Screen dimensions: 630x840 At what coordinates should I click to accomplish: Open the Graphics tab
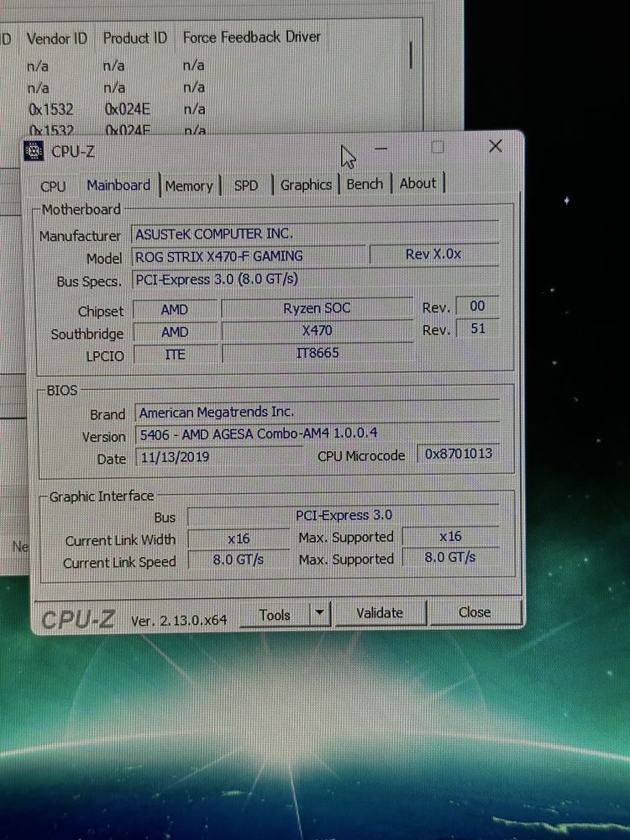click(306, 185)
